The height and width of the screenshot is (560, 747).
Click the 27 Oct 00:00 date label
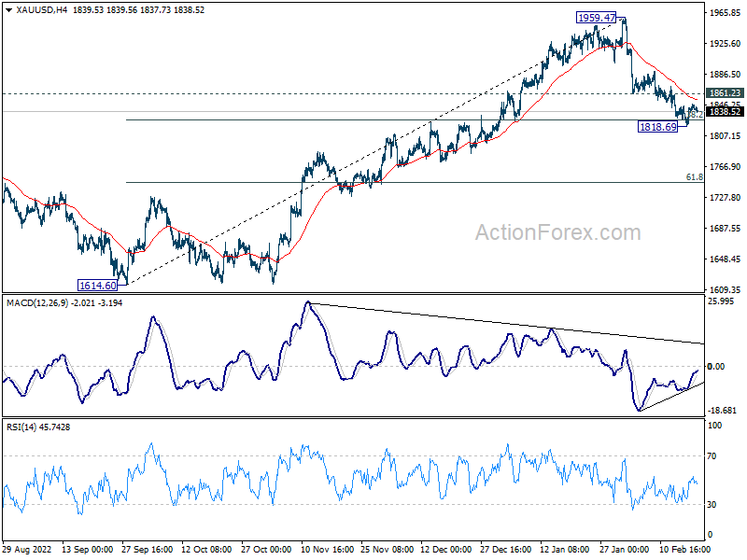point(266,550)
